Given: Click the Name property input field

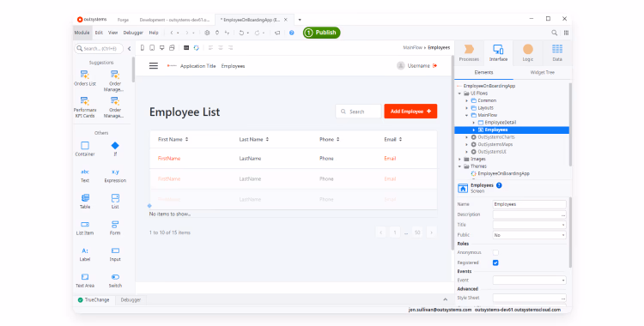Looking at the screenshot, I should coord(530,204).
